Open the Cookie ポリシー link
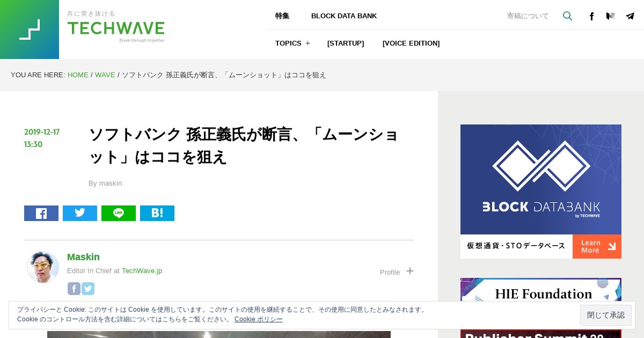 pyautogui.click(x=259, y=319)
